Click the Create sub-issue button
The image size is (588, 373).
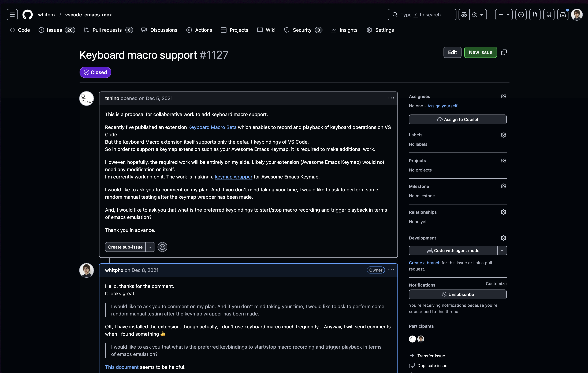click(x=125, y=247)
